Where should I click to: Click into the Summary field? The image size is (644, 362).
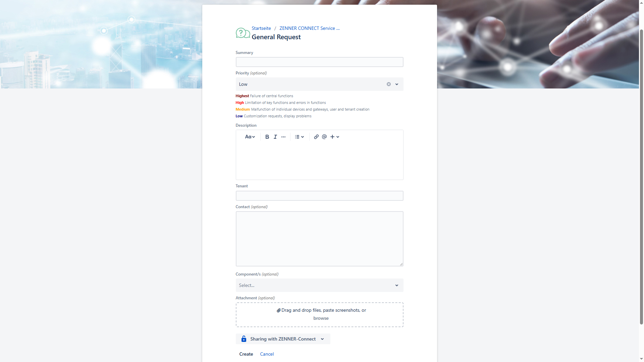point(319,62)
